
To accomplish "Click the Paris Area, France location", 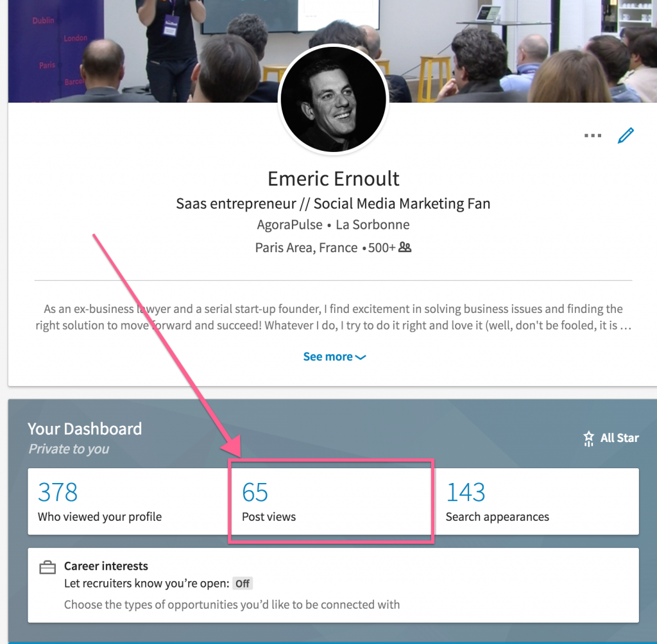I will tap(306, 248).
